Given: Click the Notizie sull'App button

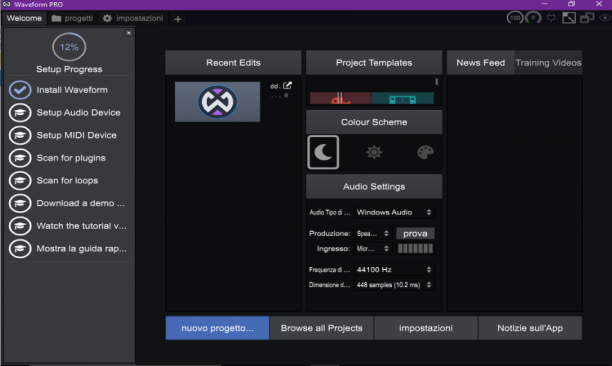Looking at the screenshot, I should [530, 328].
